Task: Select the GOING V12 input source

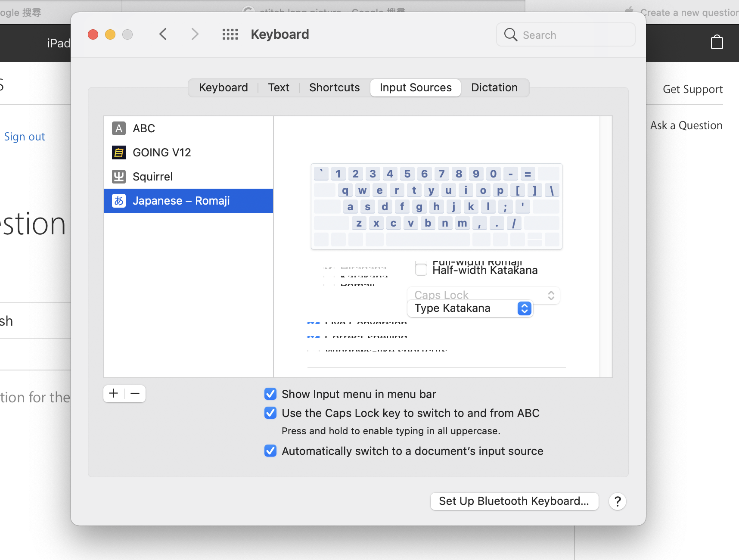Action: pos(189,152)
